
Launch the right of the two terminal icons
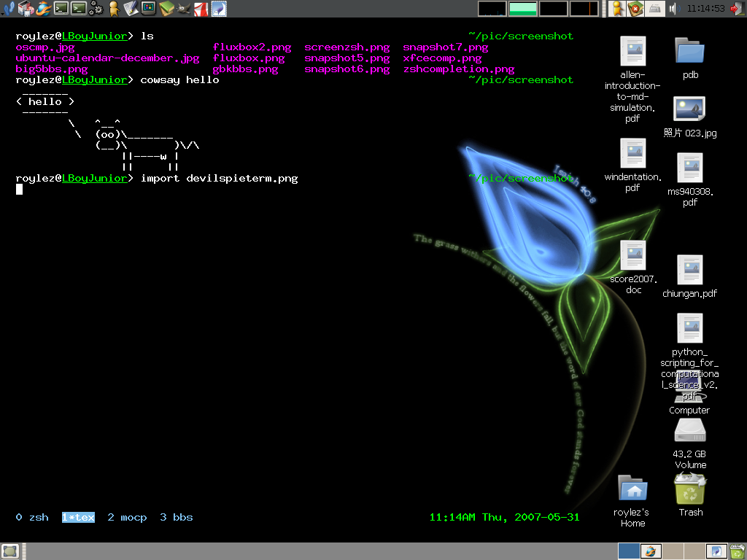click(x=79, y=9)
